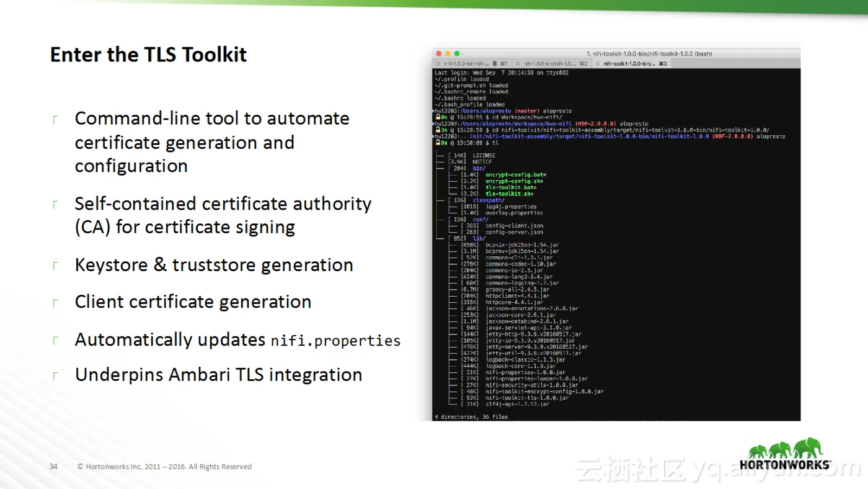Screen dimensions: 868x489
Task: Switch to terminal tab ⌘1
Action: pos(472,63)
